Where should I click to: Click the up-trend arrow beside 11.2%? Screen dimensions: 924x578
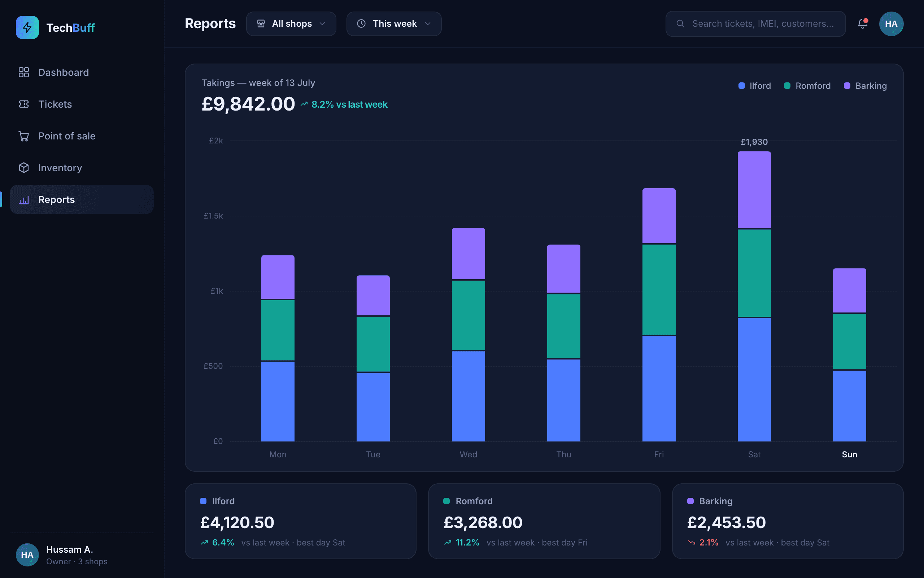448,543
